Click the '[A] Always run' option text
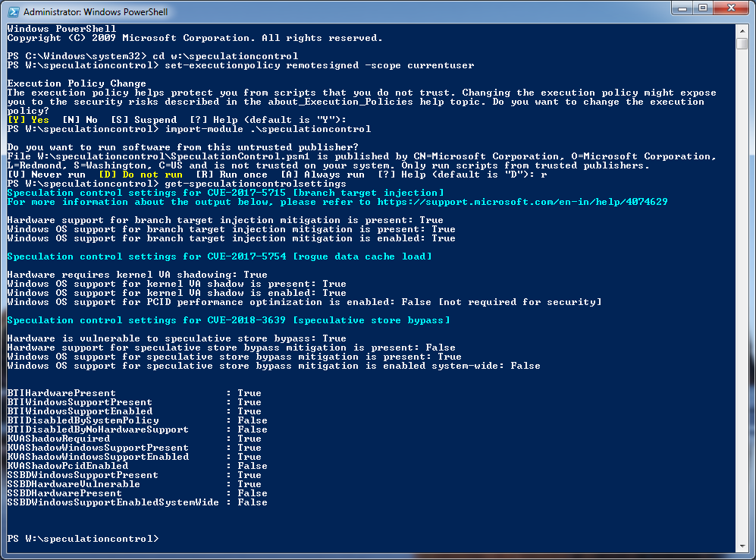Viewport: 756px width, 560px height. (322, 174)
